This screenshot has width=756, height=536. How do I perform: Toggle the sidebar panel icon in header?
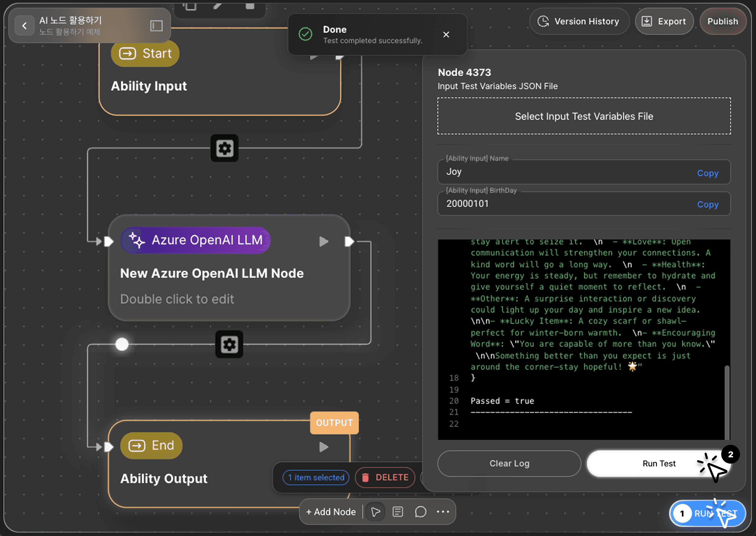pyautogui.click(x=156, y=26)
